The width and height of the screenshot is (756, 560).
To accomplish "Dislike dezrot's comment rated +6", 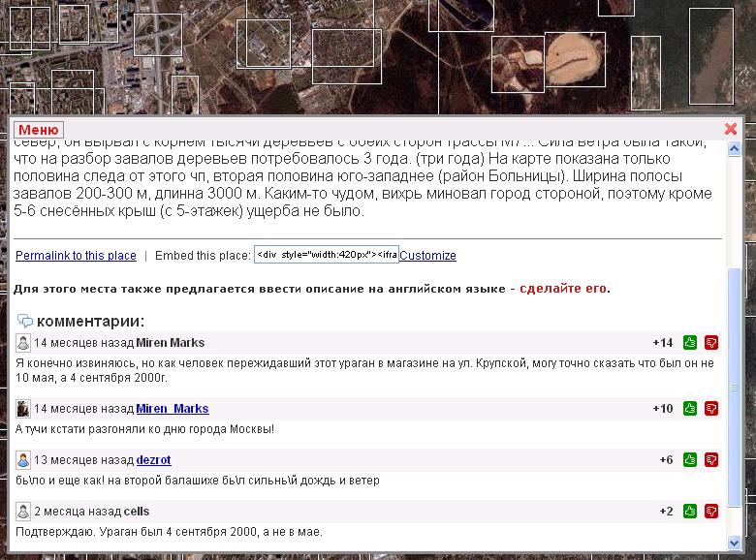I will [x=711, y=460].
